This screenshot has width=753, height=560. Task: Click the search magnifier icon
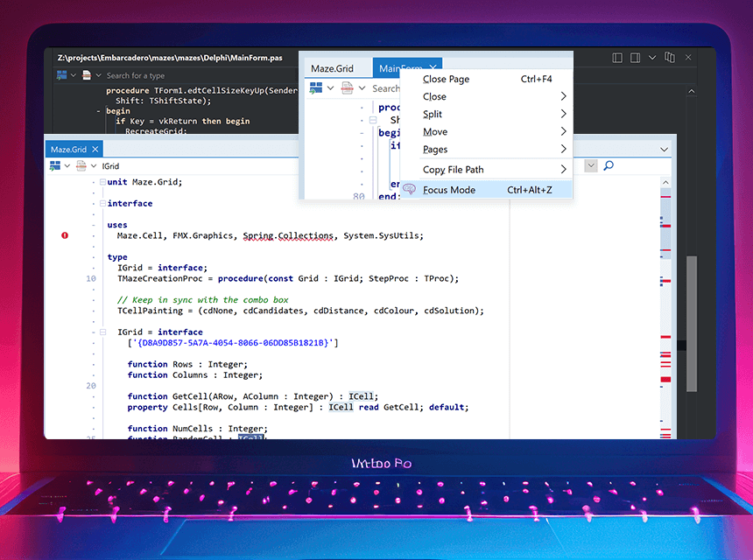609,165
